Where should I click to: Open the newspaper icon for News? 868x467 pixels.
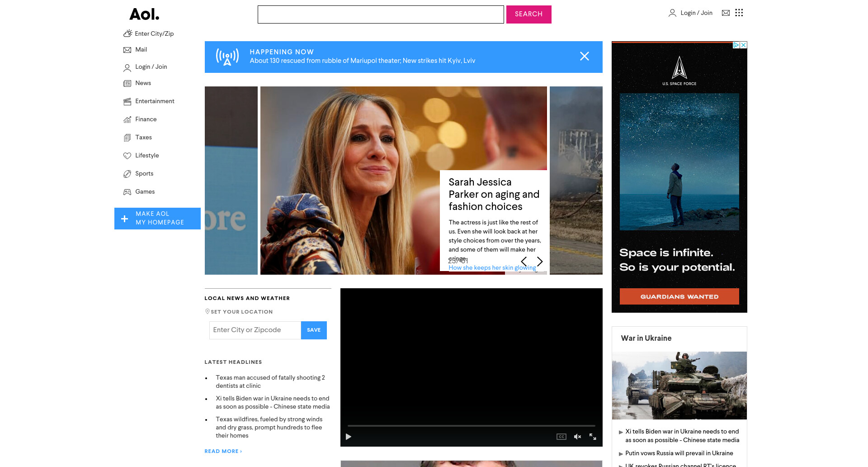pos(127,83)
